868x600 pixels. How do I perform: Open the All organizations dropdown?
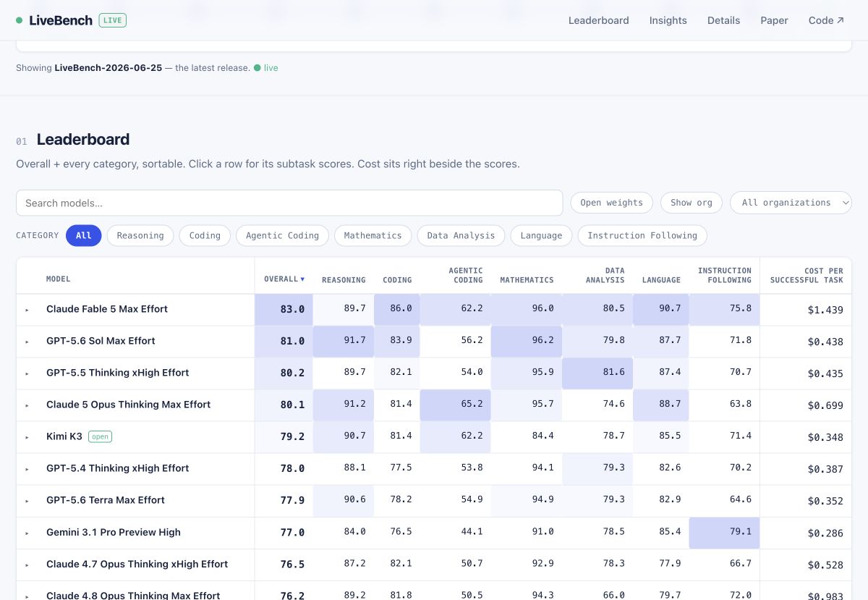pos(791,203)
